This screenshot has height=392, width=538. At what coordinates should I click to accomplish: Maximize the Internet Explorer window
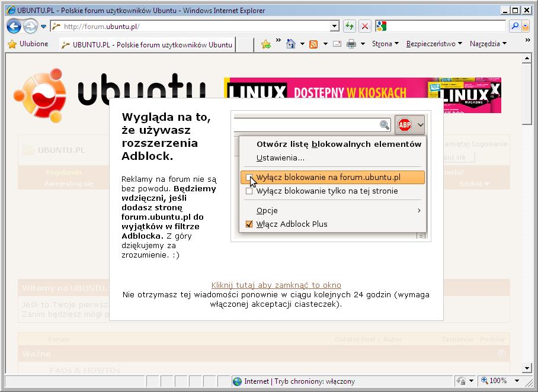pyautogui.click(x=515, y=10)
